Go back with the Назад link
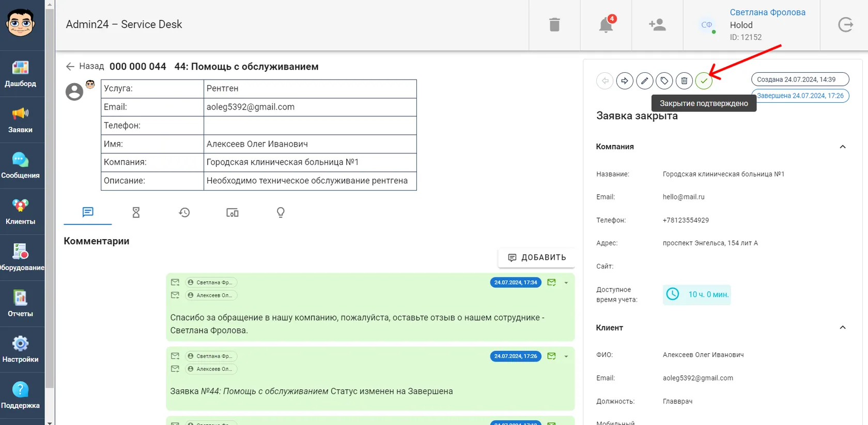This screenshot has height=425, width=868. (x=85, y=67)
